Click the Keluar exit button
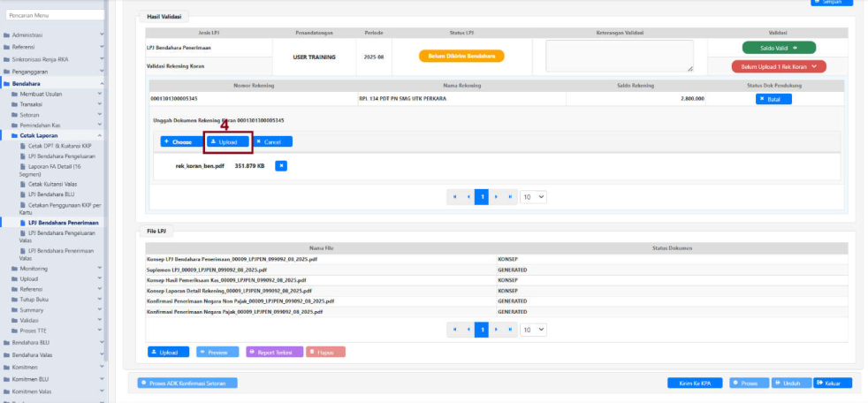Viewport: 868px width, 403px height. 833,383
